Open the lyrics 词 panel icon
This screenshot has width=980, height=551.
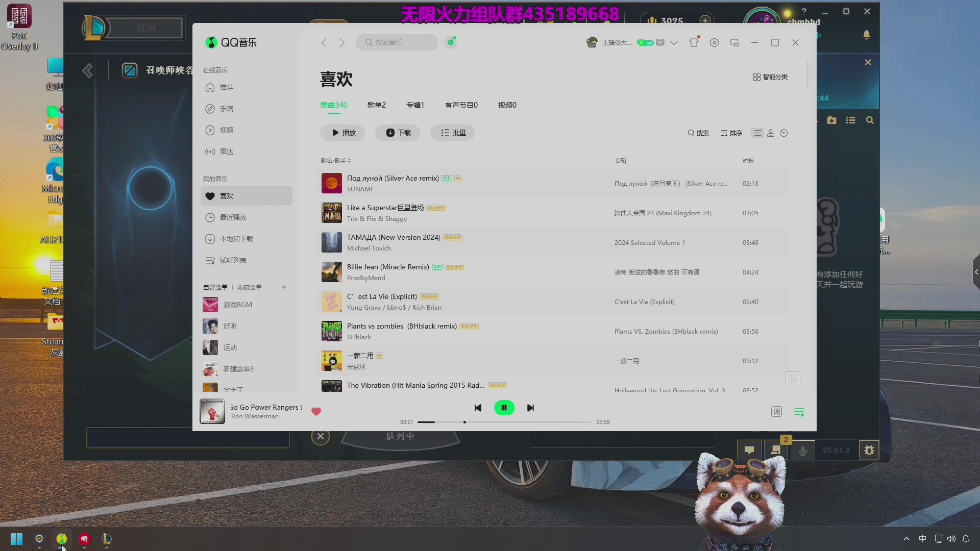pyautogui.click(x=776, y=412)
